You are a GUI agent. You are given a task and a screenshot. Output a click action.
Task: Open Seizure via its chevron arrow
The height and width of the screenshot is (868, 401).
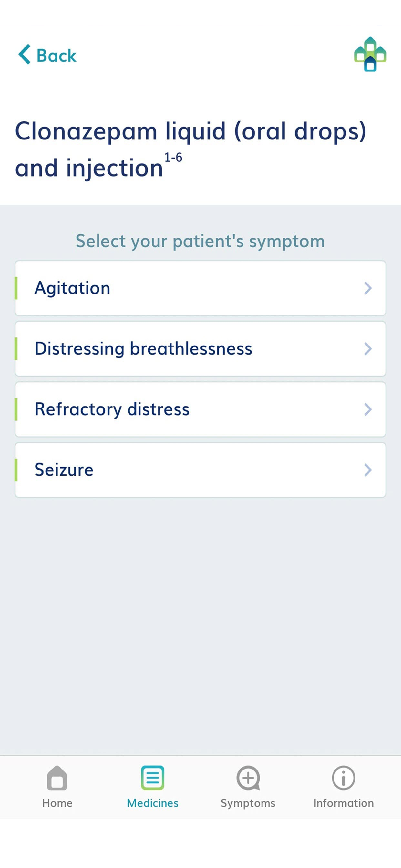click(x=368, y=470)
